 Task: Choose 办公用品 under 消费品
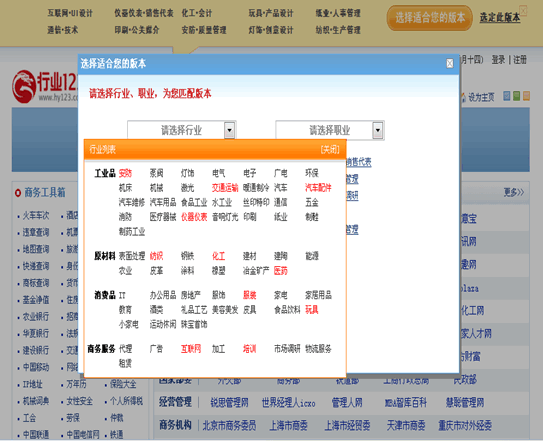tap(163, 296)
